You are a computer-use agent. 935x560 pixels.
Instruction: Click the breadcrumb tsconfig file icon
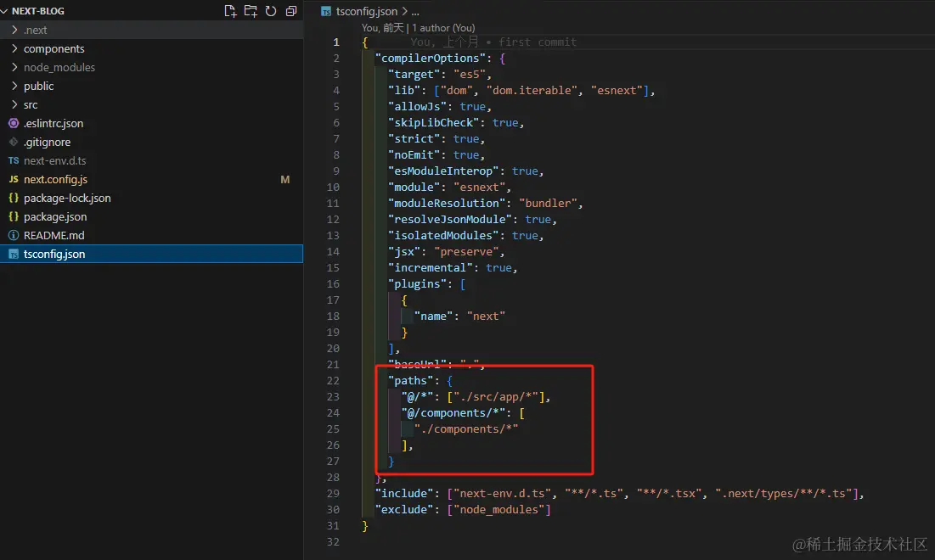click(326, 11)
